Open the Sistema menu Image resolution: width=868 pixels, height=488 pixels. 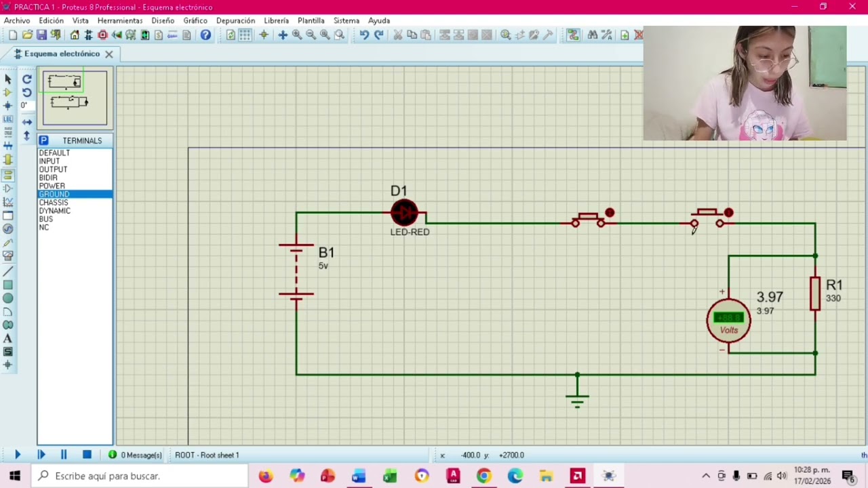(x=346, y=20)
